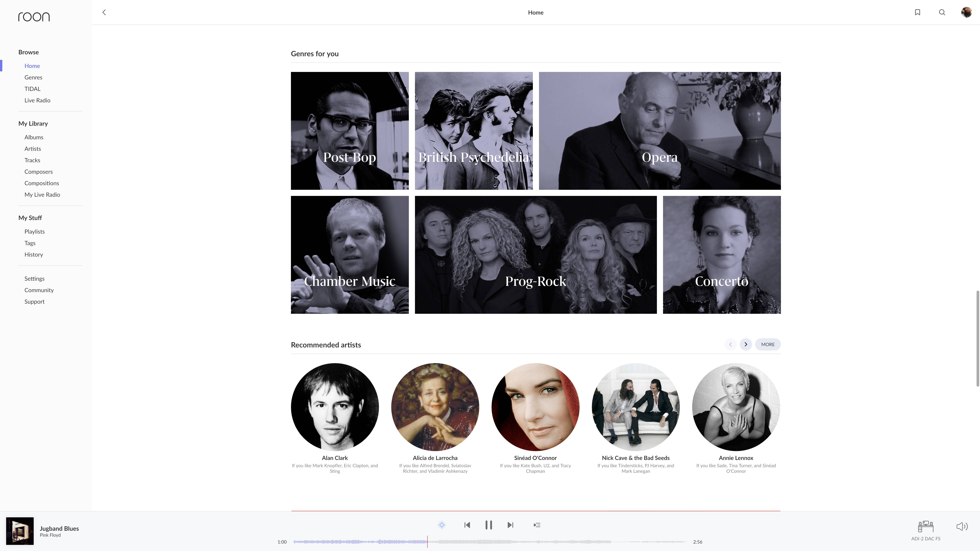Open Settings from the sidebar
This screenshot has height=551, width=980.
(x=35, y=278)
